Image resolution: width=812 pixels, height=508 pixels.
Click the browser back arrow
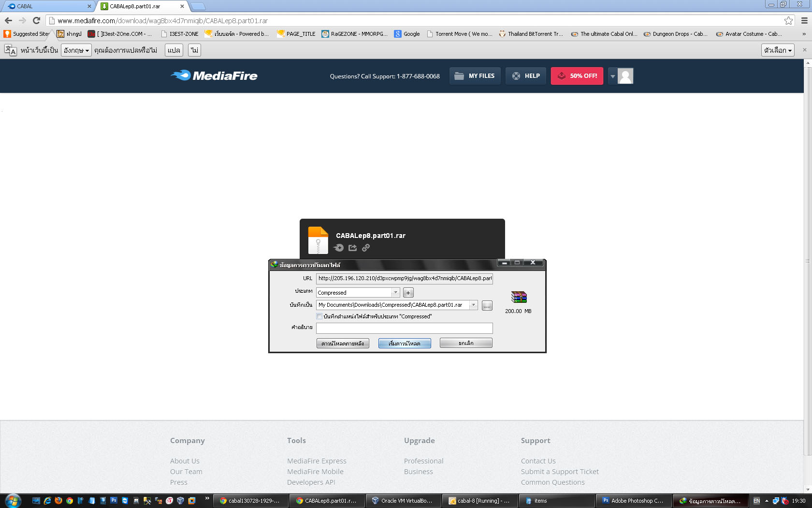8,20
